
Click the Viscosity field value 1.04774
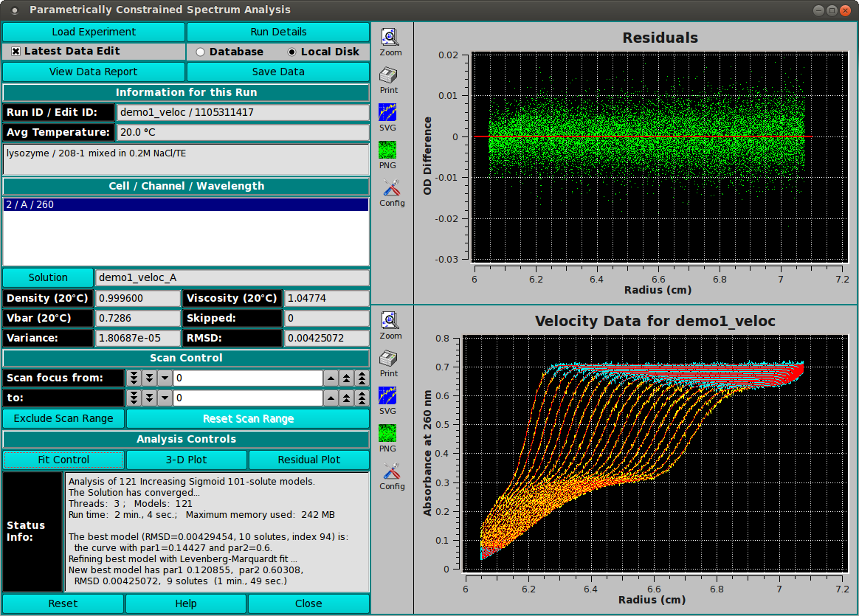(327, 298)
